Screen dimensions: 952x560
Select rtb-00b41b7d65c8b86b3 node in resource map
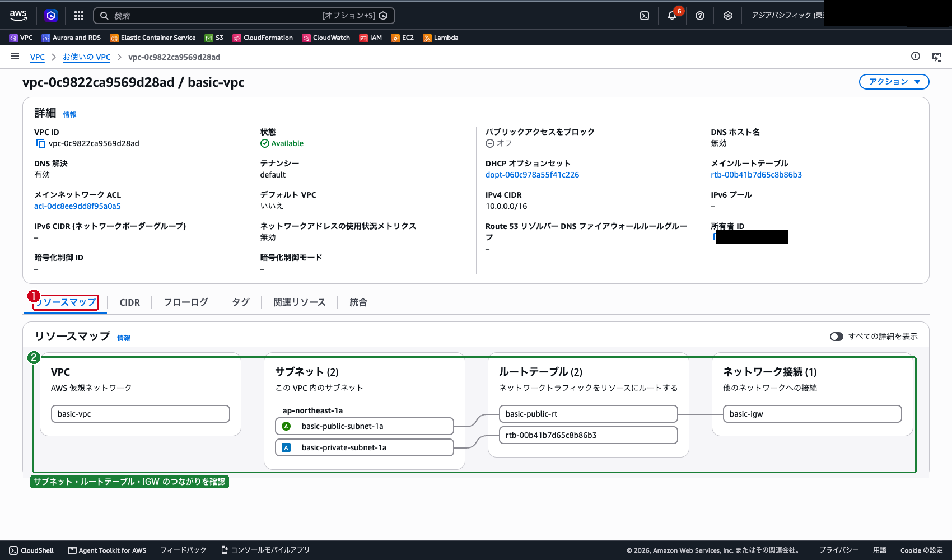pos(589,435)
